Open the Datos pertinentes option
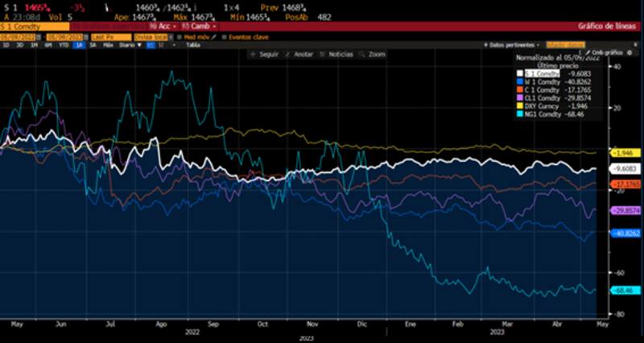The width and height of the screenshot is (644, 343). [511, 45]
